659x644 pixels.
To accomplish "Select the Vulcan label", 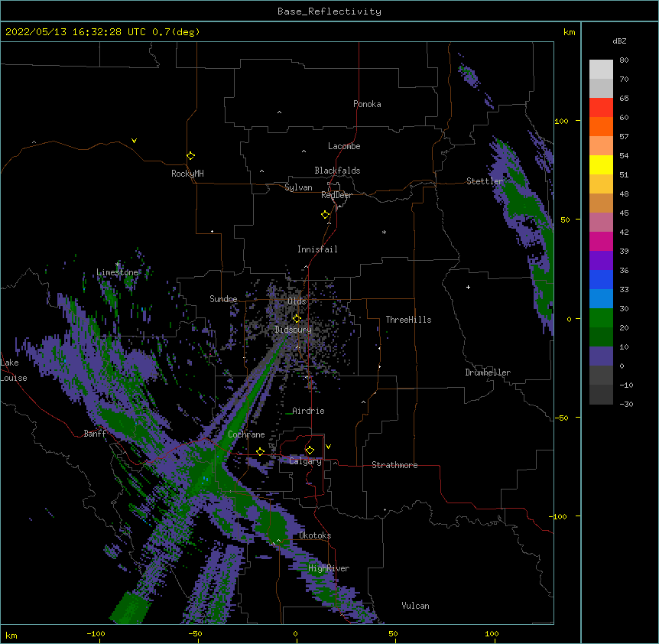I will [415, 606].
